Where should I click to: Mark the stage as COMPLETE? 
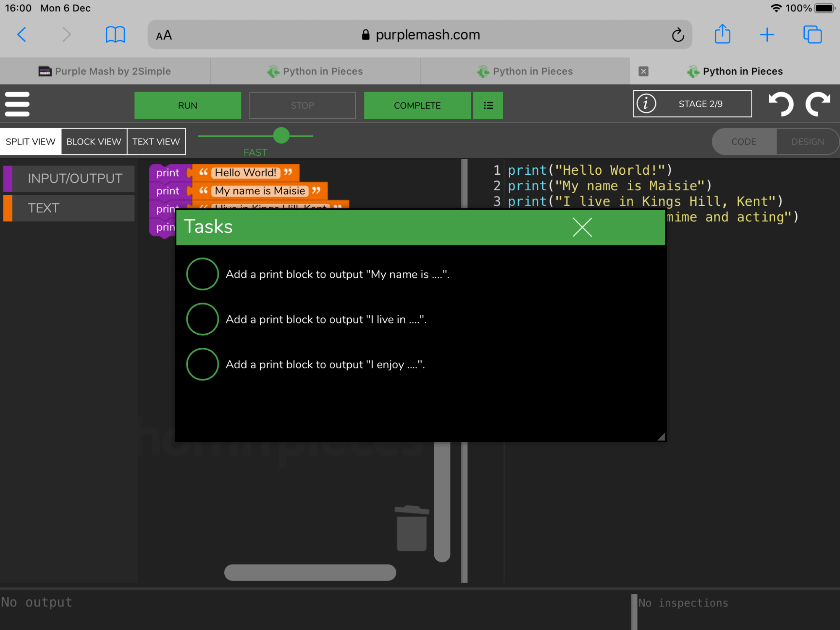417,105
